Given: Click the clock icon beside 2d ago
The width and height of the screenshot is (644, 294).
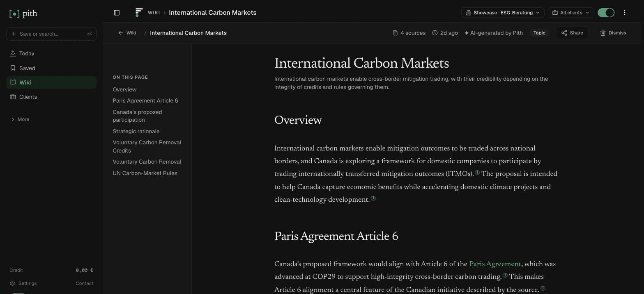Looking at the screenshot, I should [x=435, y=33].
